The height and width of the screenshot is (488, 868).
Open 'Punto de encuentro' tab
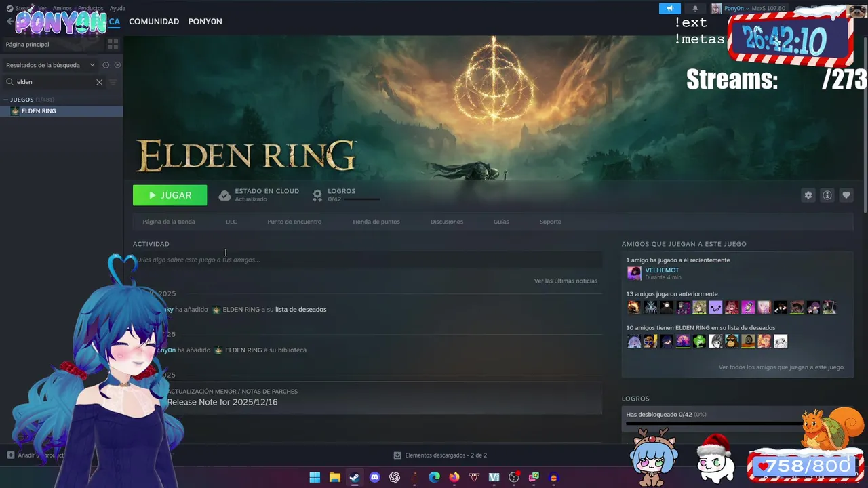coord(294,222)
